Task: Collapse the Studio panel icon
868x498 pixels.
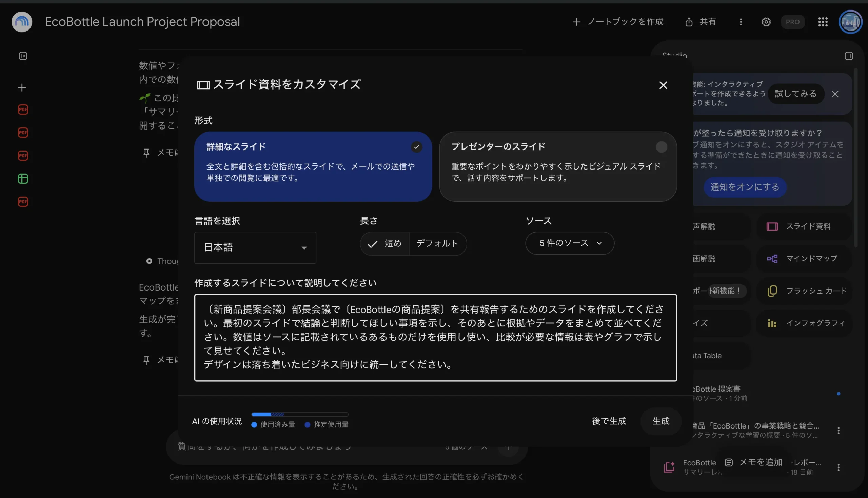Action: [849, 56]
